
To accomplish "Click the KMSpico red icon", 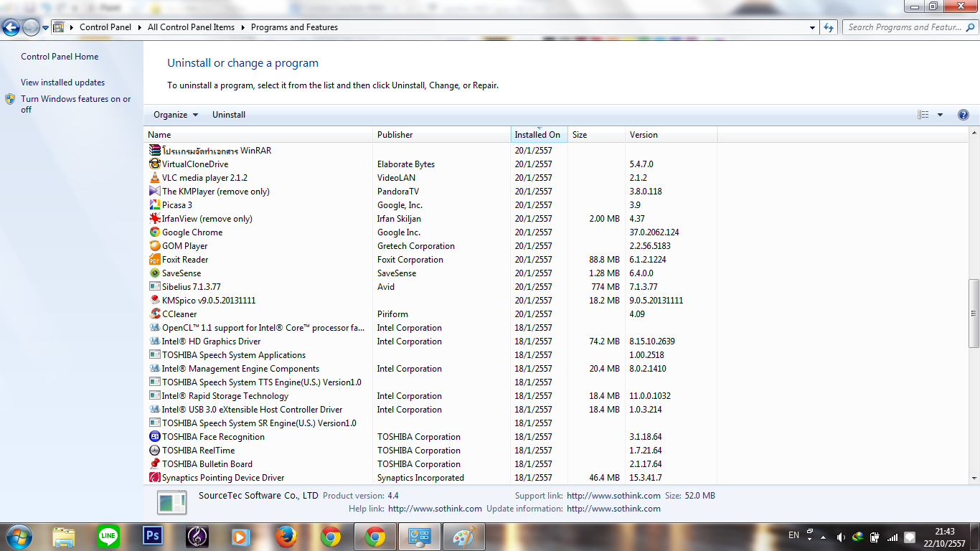I will tap(154, 301).
